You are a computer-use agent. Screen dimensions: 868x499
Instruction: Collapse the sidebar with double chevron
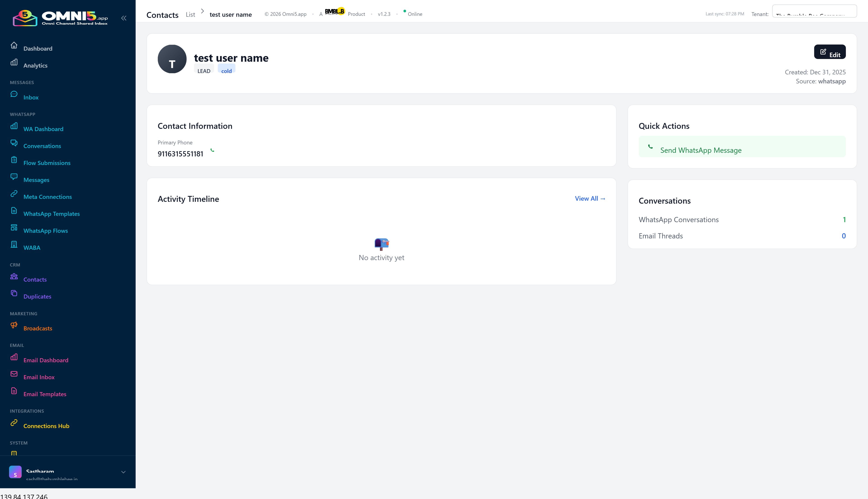click(x=124, y=18)
